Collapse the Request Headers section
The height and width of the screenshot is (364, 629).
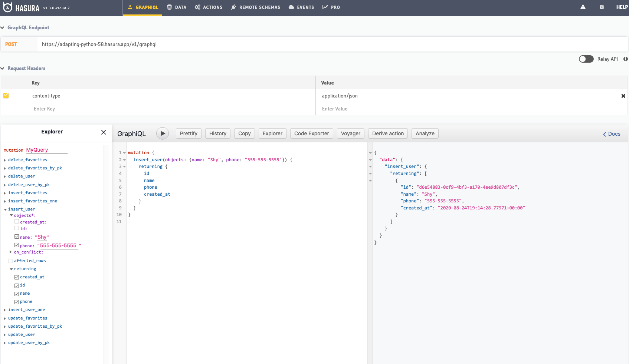[x=3, y=68]
